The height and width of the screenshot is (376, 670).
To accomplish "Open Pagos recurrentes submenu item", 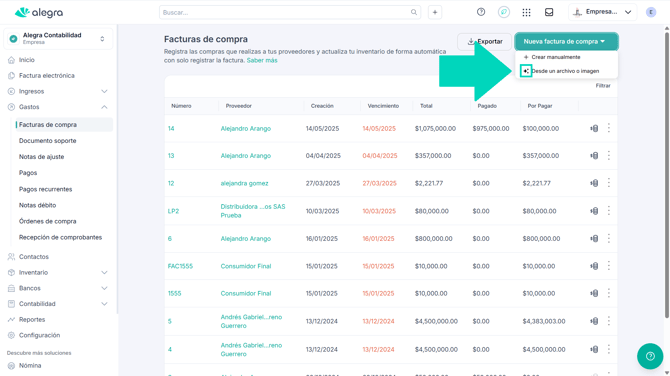I will tap(45, 189).
